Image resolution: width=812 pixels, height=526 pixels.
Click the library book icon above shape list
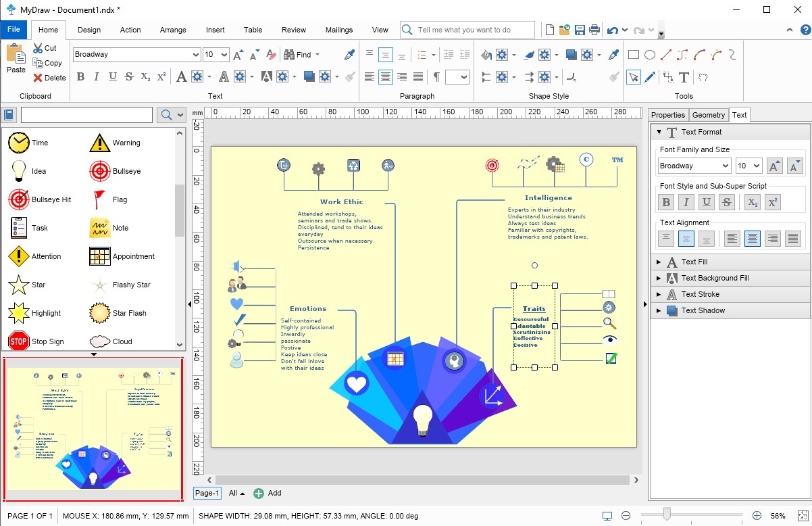point(9,115)
